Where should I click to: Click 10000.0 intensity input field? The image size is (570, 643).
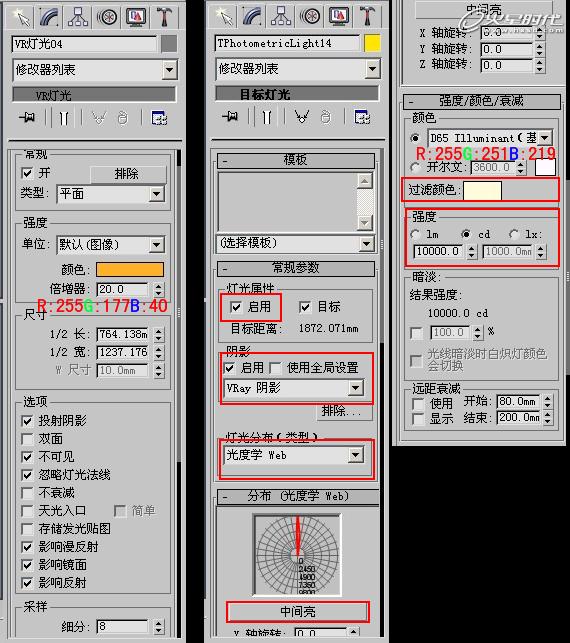439,251
